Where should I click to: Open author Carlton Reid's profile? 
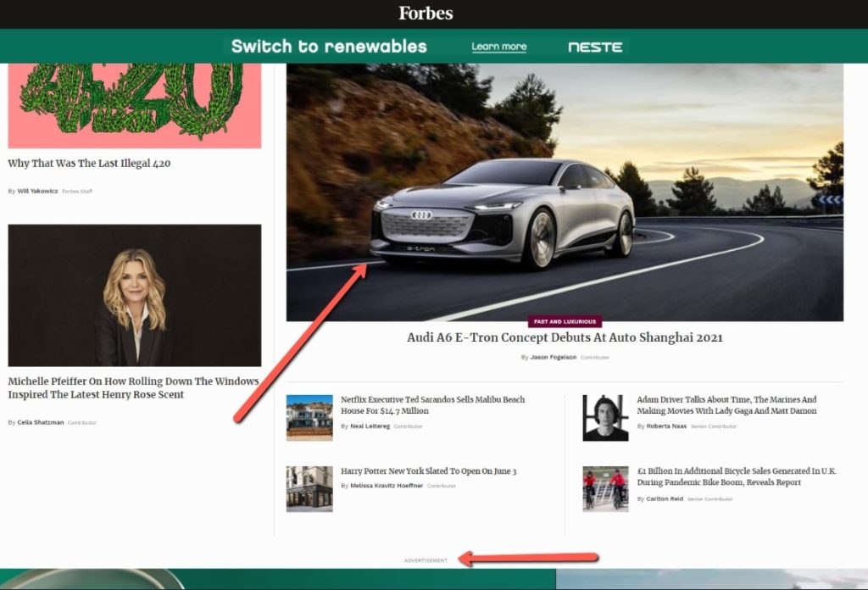pyautogui.click(x=665, y=498)
